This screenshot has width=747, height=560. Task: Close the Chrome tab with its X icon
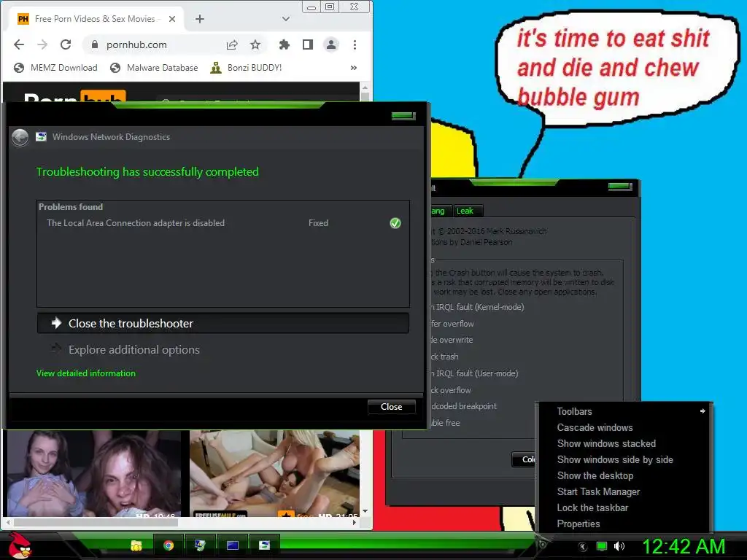(x=172, y=19)
